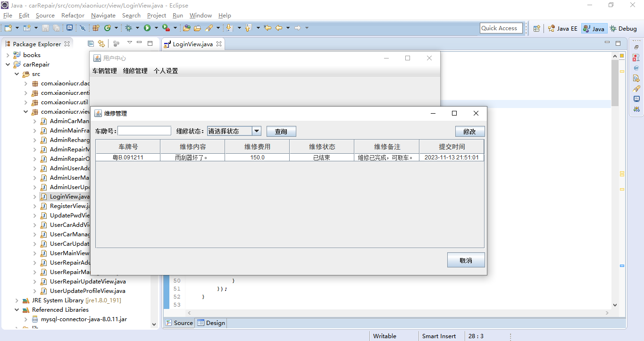Click Maximize icon of Package Explorer view

150,43
